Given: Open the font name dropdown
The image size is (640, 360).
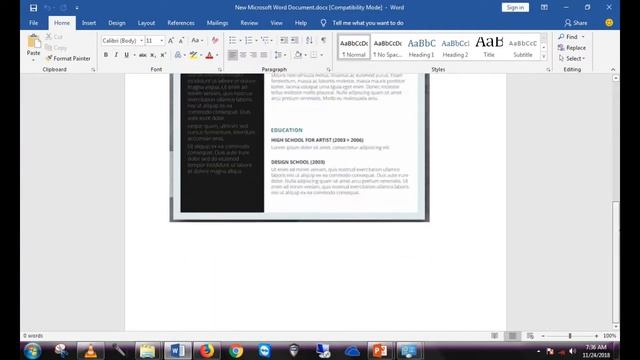Looking at the screenshot, I should (x=142, y=40).
